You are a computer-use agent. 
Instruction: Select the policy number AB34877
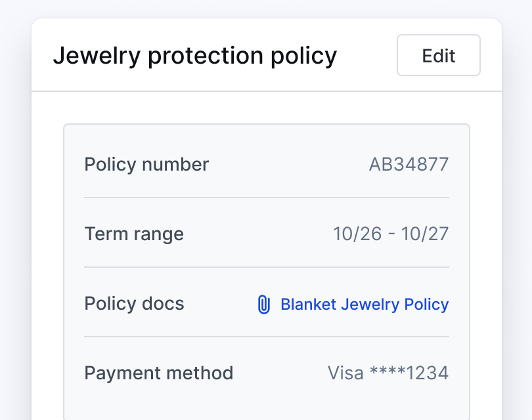pyautogui.click(x=407, y=165)
